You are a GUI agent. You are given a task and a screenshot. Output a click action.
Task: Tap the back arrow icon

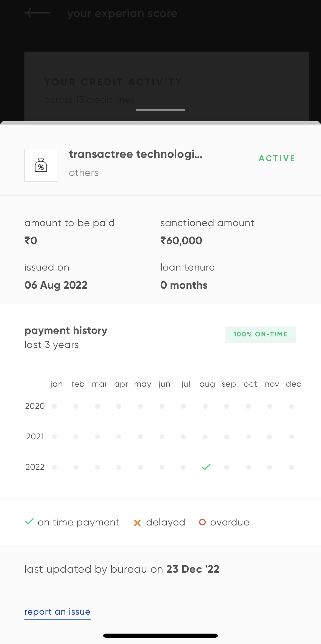pyautogui.click(x=37, y=13)
